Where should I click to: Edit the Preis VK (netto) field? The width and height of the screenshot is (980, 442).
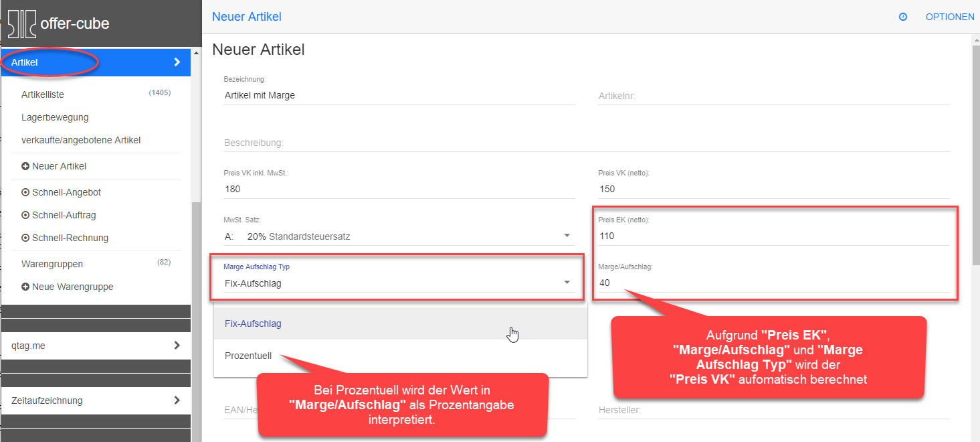coord(774,189)
